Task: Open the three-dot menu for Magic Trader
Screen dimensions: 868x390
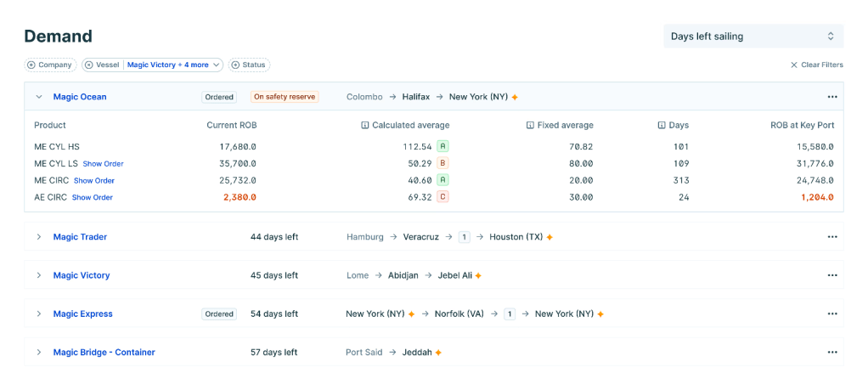Action: (831, 237)
